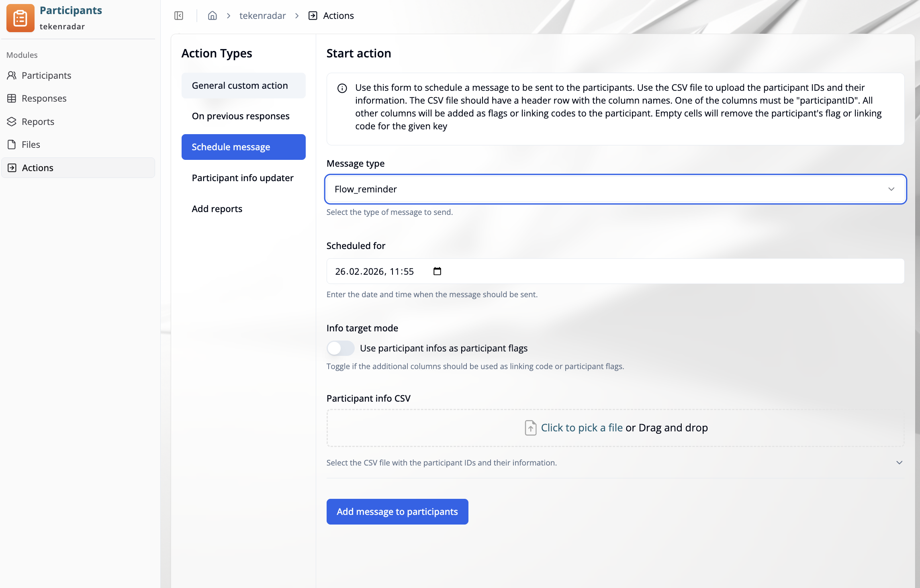920x588 pixels.
Task: Click the Responses table icon in sidebar
Action: [x=12, y=98]
